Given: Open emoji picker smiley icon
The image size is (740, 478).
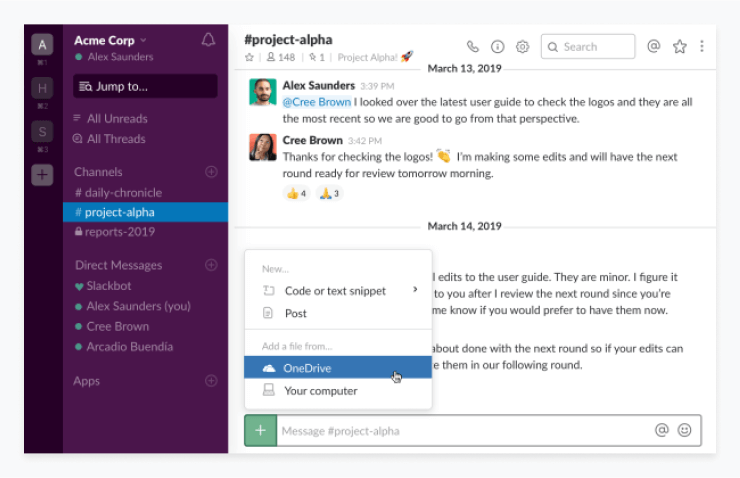Looking at the screenshot, I should [684, 430].
